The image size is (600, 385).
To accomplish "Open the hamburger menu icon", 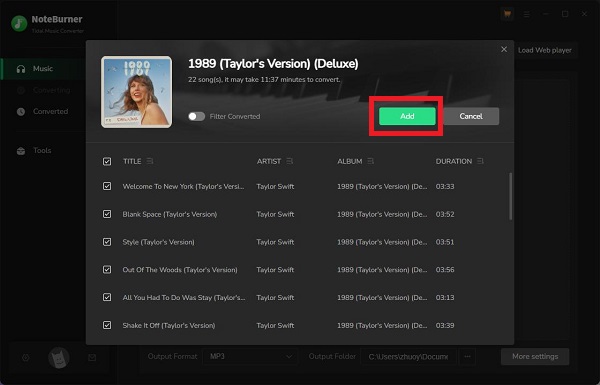I will 527,14.
